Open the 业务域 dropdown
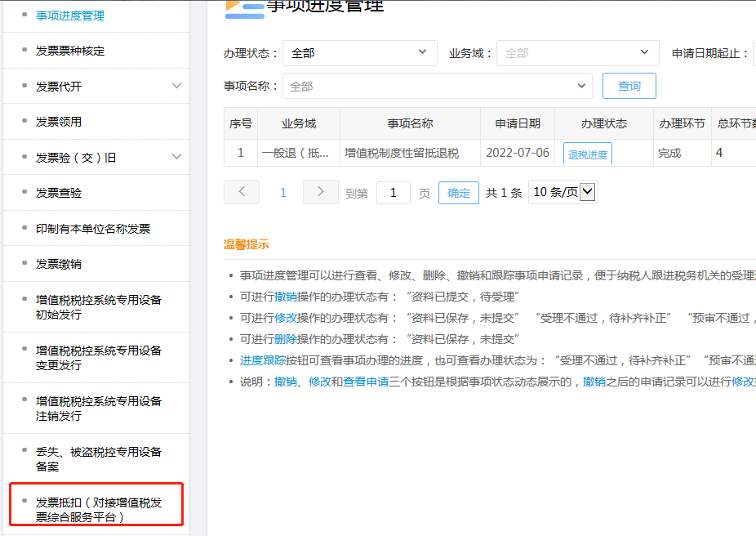This screenshot has width=756, height=536. 577,51
